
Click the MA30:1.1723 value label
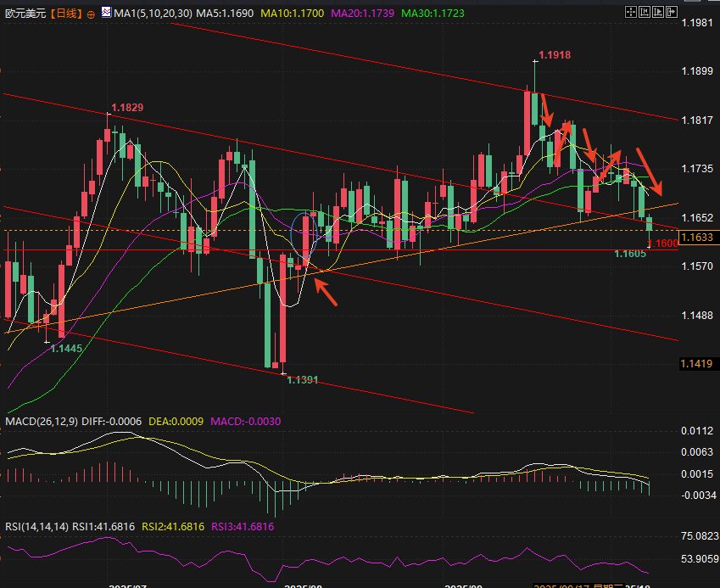[433, 14]
